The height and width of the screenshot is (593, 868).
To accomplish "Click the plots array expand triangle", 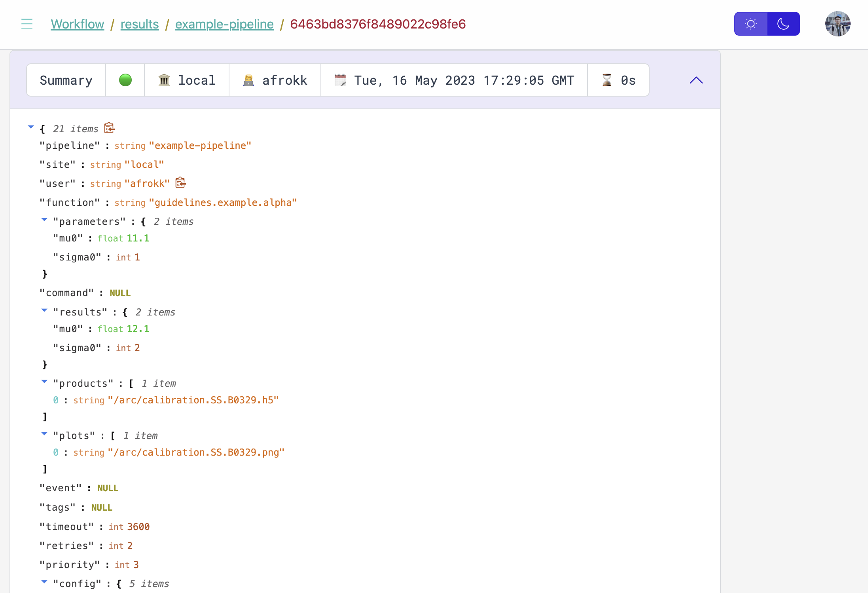I will click(44, 435).
